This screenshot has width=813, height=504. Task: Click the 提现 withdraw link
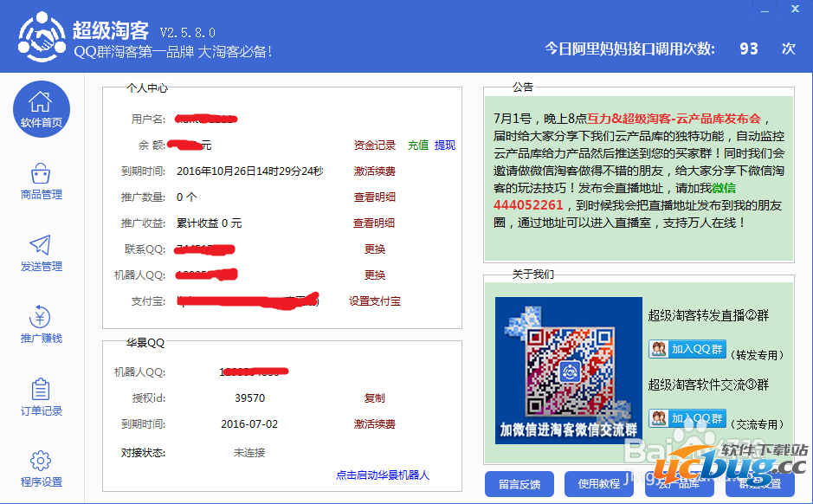coord(445,145)
